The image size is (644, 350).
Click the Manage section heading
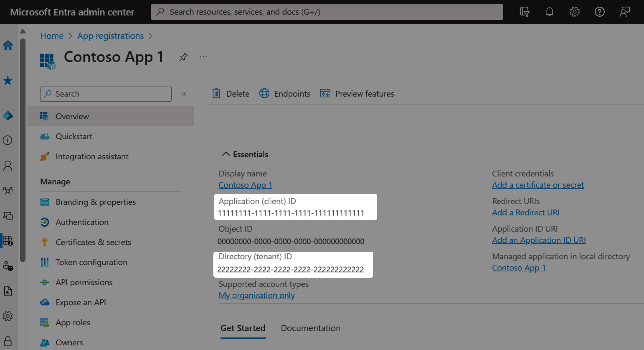(55, 181)
